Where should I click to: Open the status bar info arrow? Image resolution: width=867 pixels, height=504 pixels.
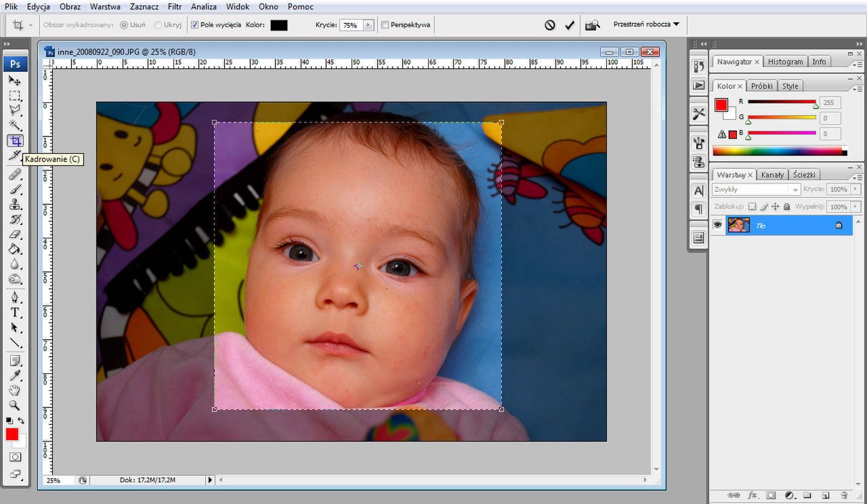pyautogui.click(x=209, y=480)
